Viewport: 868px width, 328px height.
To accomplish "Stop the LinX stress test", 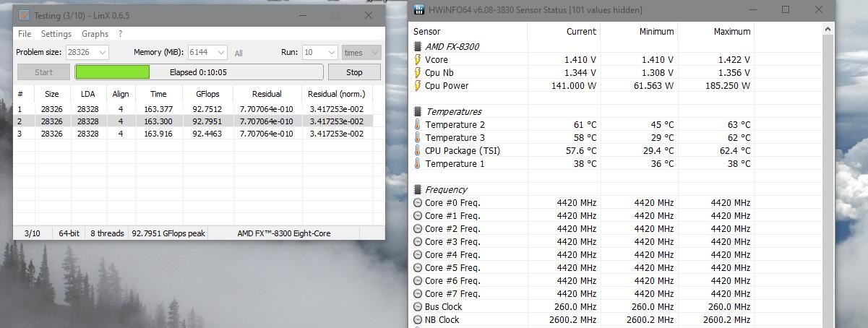I will [x=354, y=72].
